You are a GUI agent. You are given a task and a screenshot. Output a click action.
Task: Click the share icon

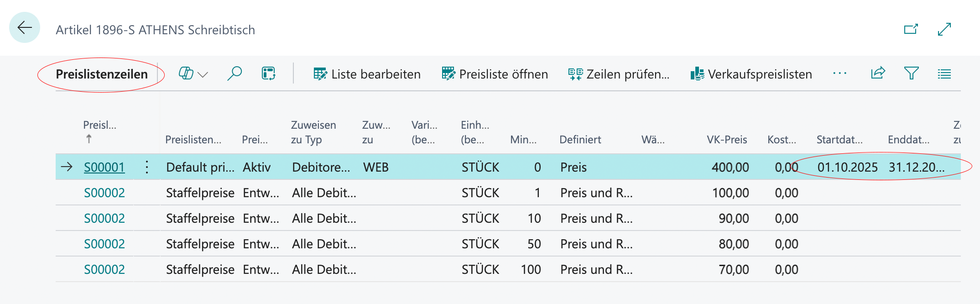[878, 73]
